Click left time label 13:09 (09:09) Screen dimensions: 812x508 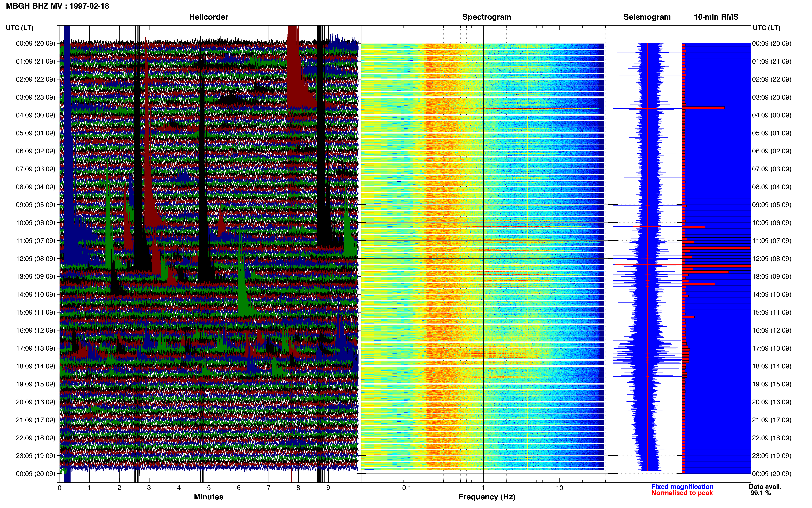36,277
